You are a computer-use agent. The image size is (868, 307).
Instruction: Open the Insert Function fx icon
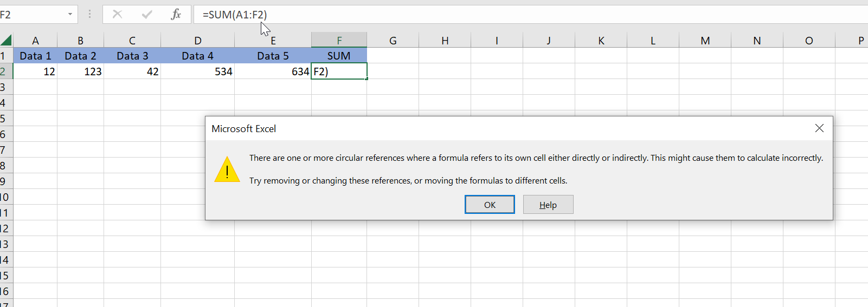[x=176, y=15]
